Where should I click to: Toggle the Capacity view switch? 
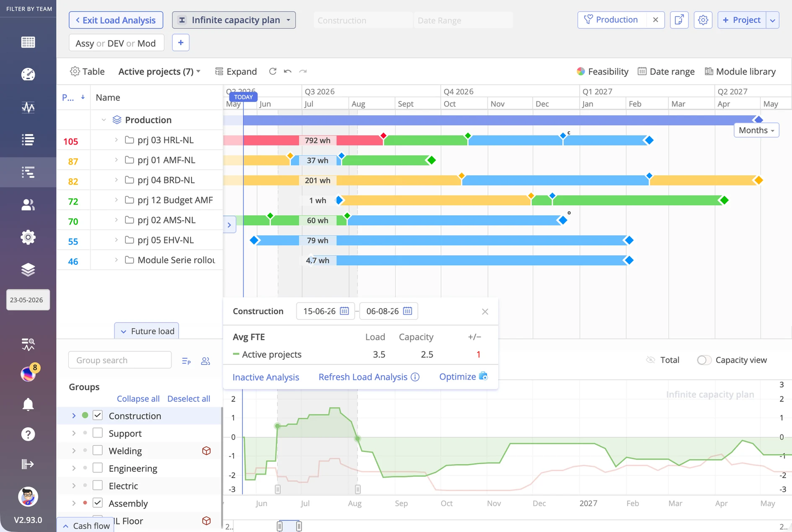704,360
